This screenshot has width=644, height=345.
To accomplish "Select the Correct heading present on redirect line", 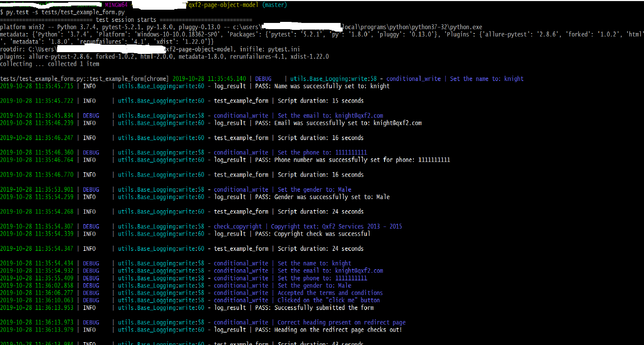I will tap(341, 322).
